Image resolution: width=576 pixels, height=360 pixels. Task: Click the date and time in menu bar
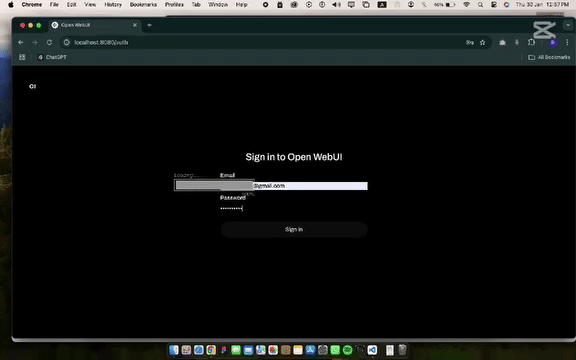pyautogui.click(x=542, y=5)
